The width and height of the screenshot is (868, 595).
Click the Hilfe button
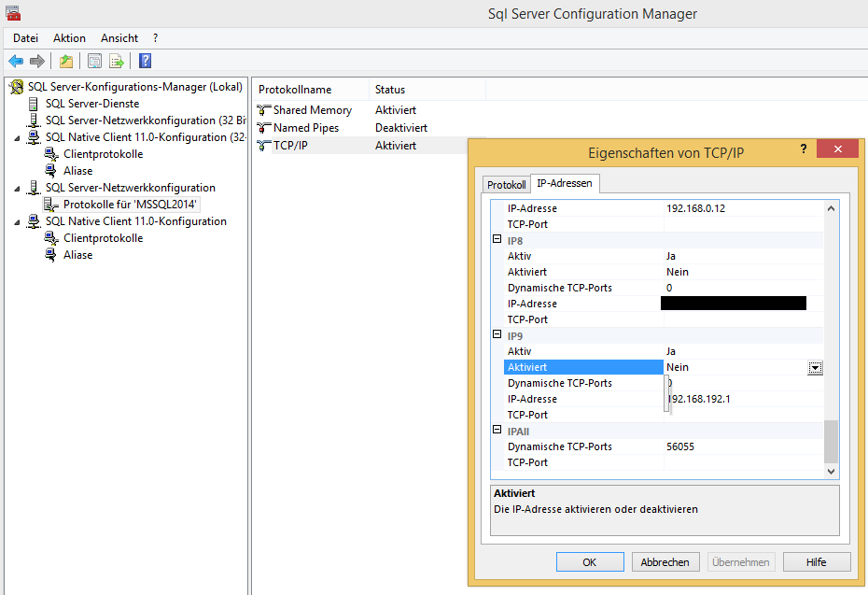817,561
